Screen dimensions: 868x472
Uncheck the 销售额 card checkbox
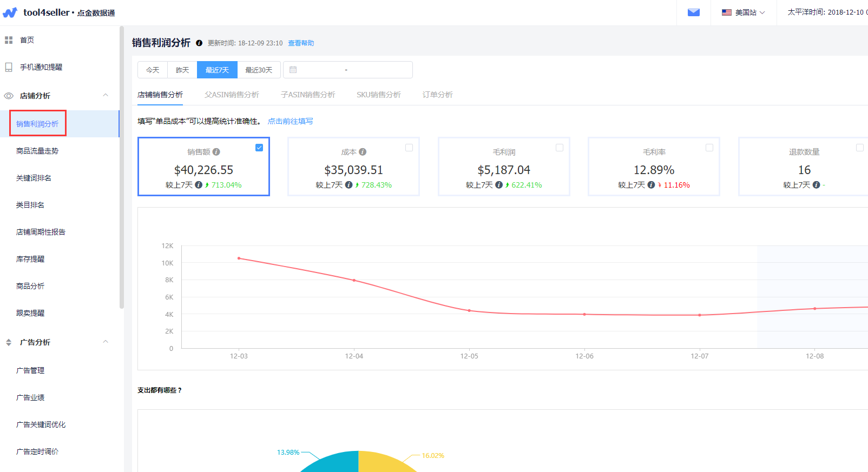(x=259, y=148)
